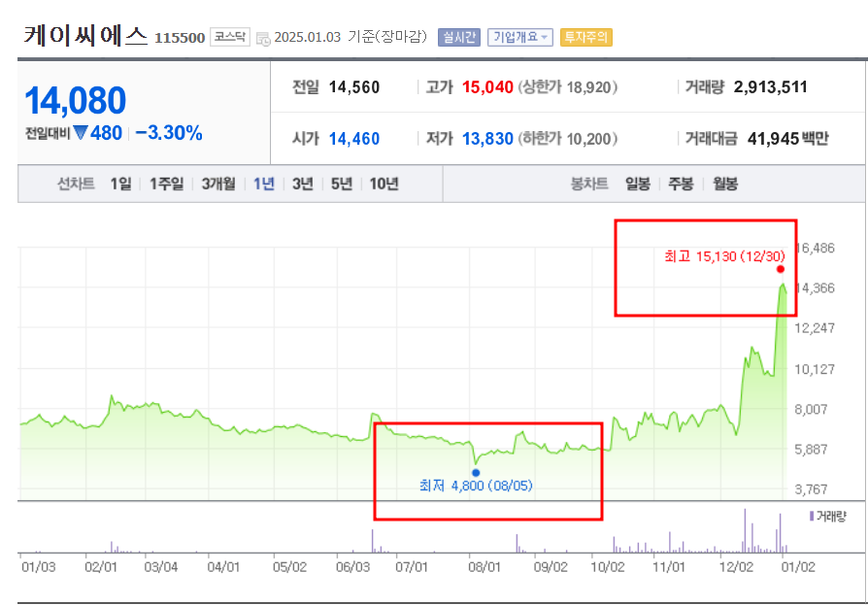Click the down arrow change icon
The height and width of the screenshot is (605, 868).
click(x=81, y=133)
